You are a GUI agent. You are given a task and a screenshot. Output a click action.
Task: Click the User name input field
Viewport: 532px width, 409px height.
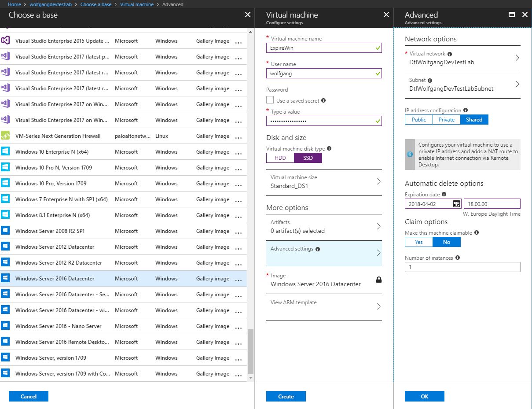tap(324, 74)
